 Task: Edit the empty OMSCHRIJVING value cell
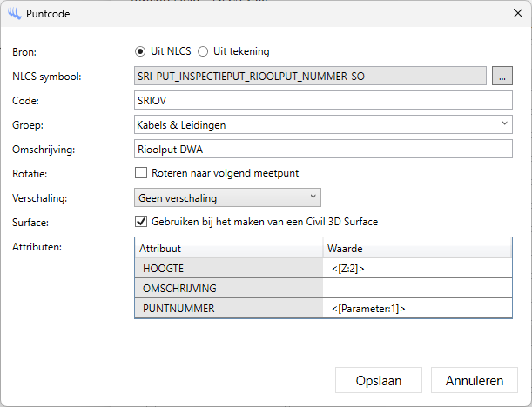pos(417,288)
